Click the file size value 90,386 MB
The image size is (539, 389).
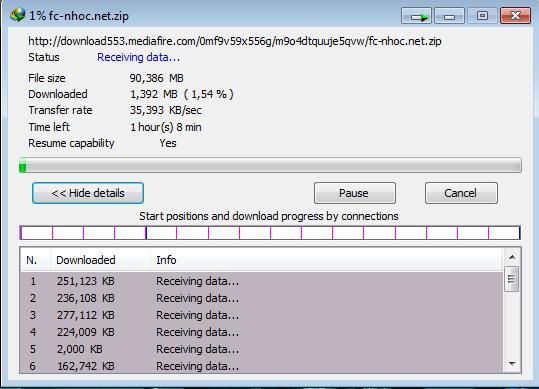(157, 78)
